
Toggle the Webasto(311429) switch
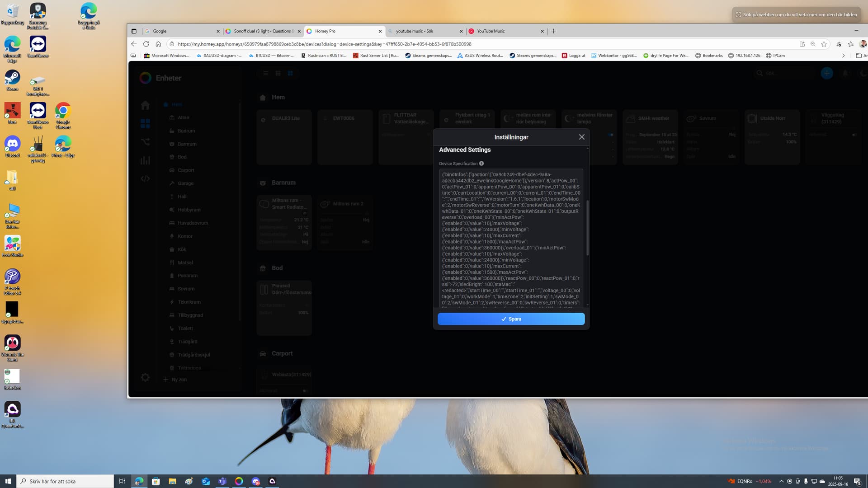click(x=305, y=390)
